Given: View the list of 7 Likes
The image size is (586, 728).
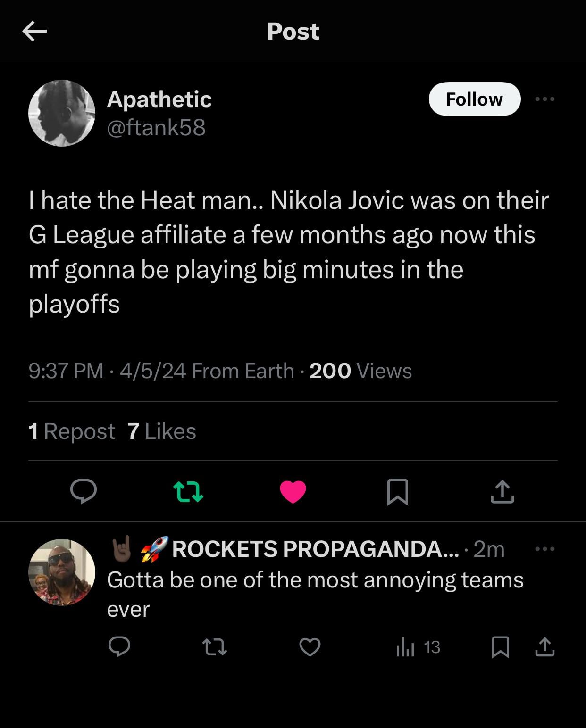Looking at the screenshot, I should tap(162, 431).
